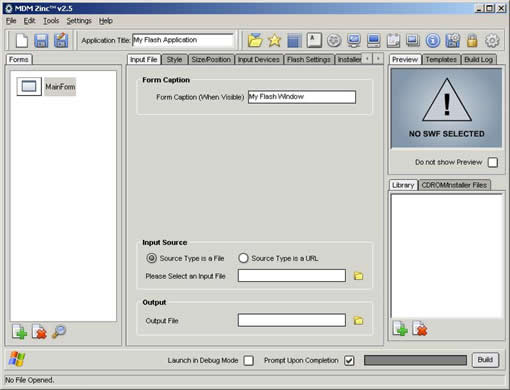The width and height of the screenshot is (510, 390).
Task: Click the No File Opened status text
Action: [30, 380]
